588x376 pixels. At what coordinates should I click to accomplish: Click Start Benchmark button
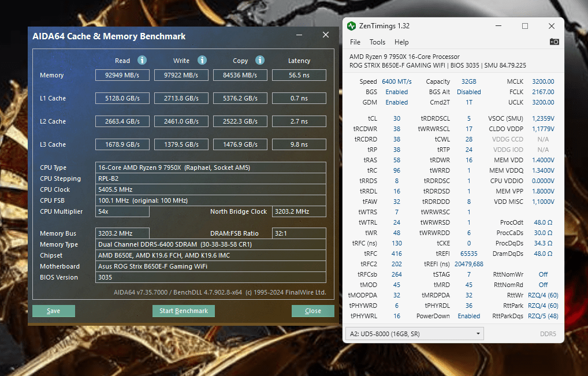(183, 311)
